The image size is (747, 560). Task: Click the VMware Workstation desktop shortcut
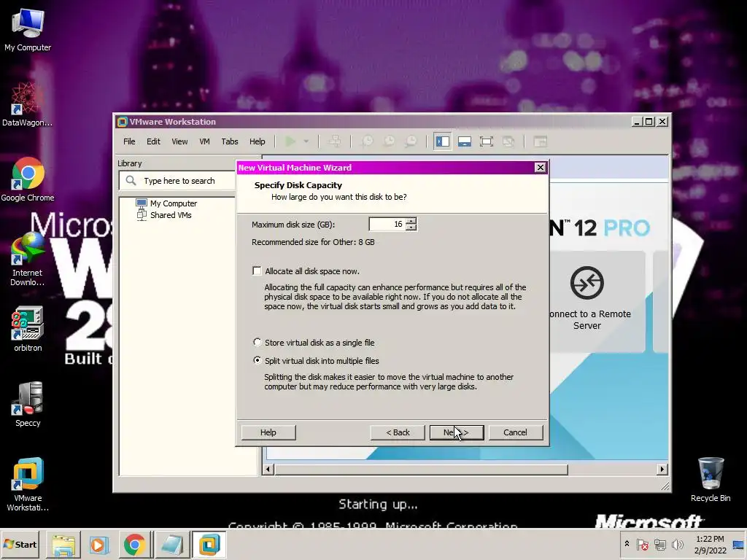[28, 484]
